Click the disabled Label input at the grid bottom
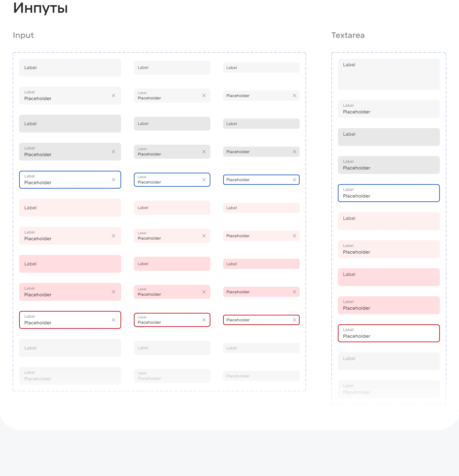Image resolution: width=459 pixels, height=476 pixels. point(70,348)
